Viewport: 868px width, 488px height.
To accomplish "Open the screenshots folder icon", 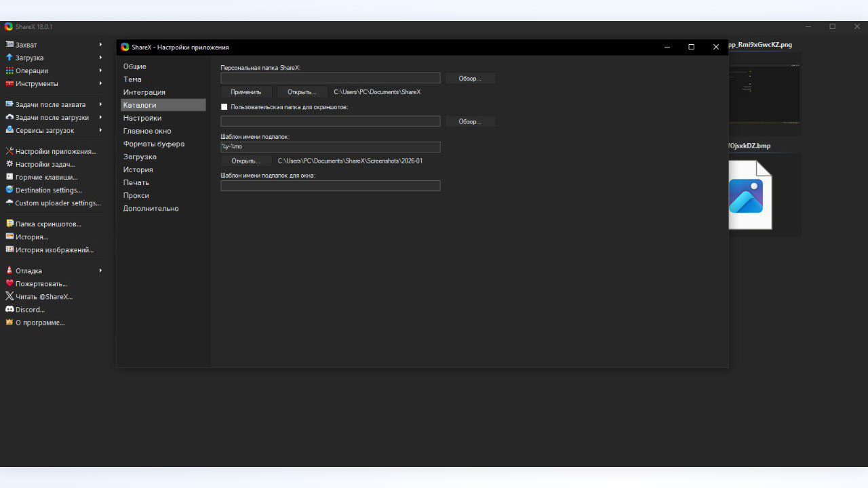I will coord(9,224).
